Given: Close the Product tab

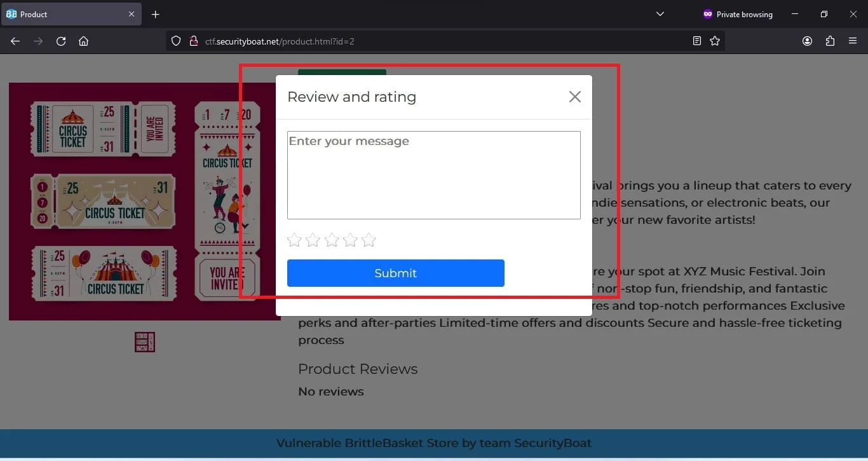Looking at the screenshot, I should coord(132,14).
